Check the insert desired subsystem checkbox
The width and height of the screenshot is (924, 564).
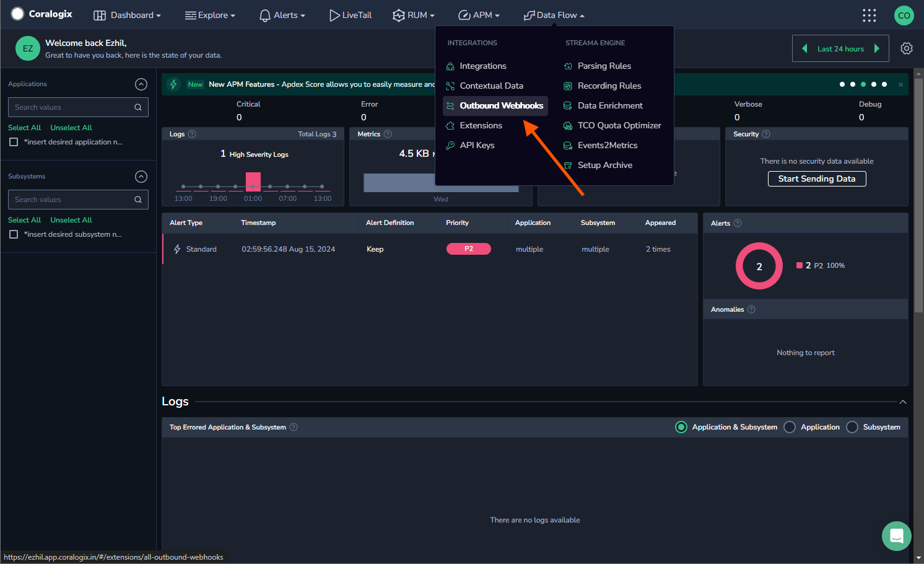pyautogui.click(x=14, y=234)
